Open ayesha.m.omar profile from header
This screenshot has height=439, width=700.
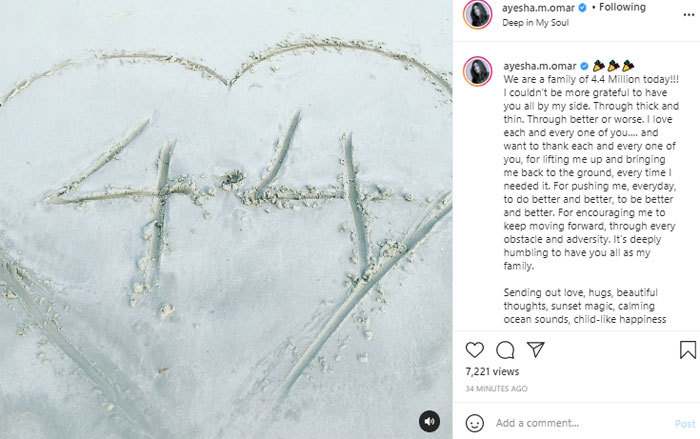538,8
